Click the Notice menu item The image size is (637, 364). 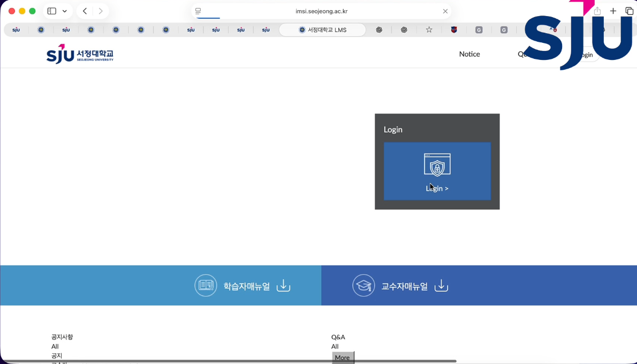469,54
